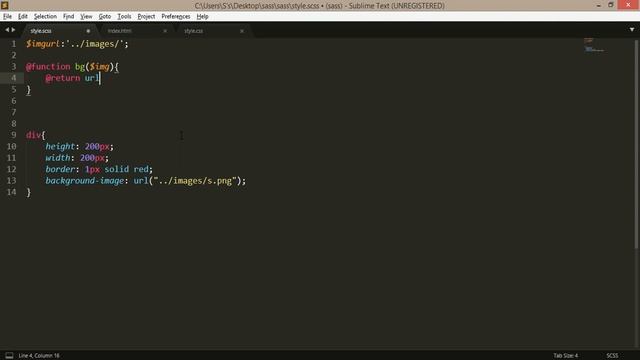
Task: Open the Tools menu
Action: tap(124, 16)
